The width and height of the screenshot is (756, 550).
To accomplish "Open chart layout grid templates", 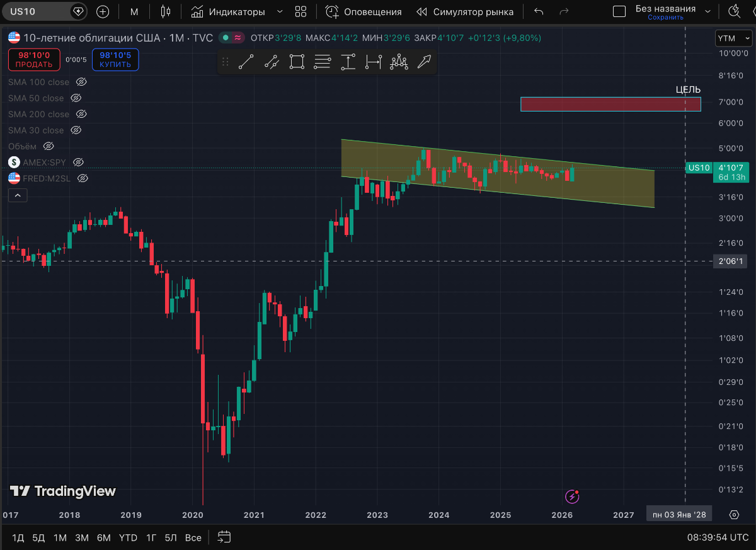I will [x=301, y=11].
